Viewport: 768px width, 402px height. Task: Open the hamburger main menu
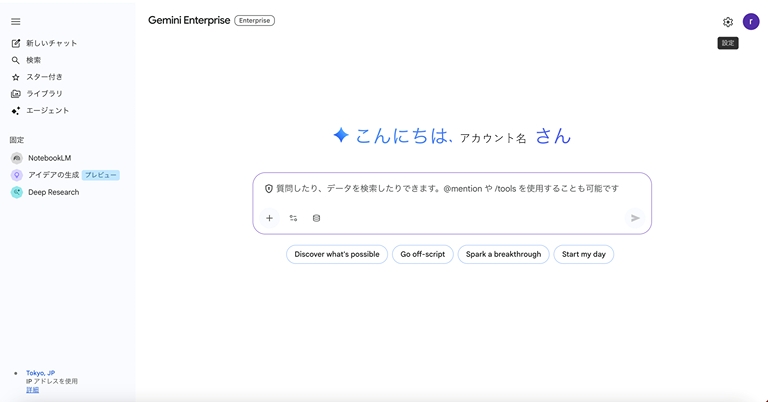pos(16,22)
